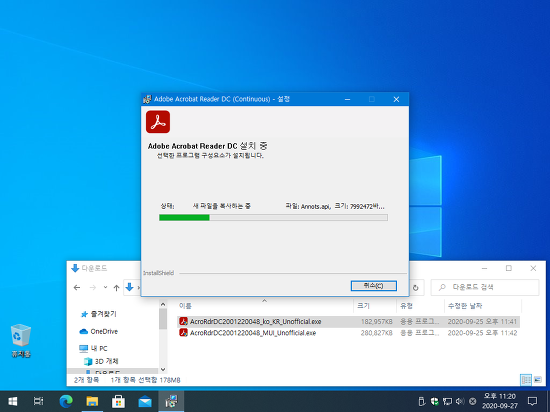Click the network tray icon
This screenshot has width=550, height=412.
(447, 401)
